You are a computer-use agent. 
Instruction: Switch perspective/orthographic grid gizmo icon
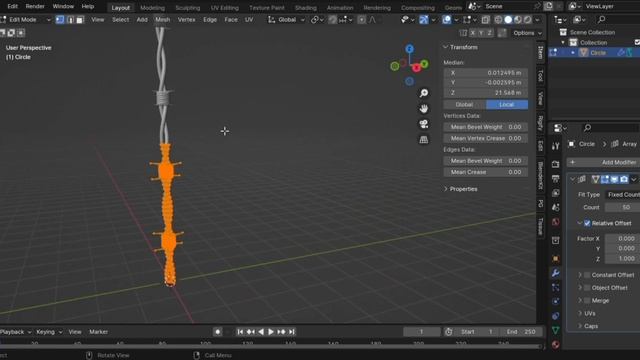click(x=424, y=140)
